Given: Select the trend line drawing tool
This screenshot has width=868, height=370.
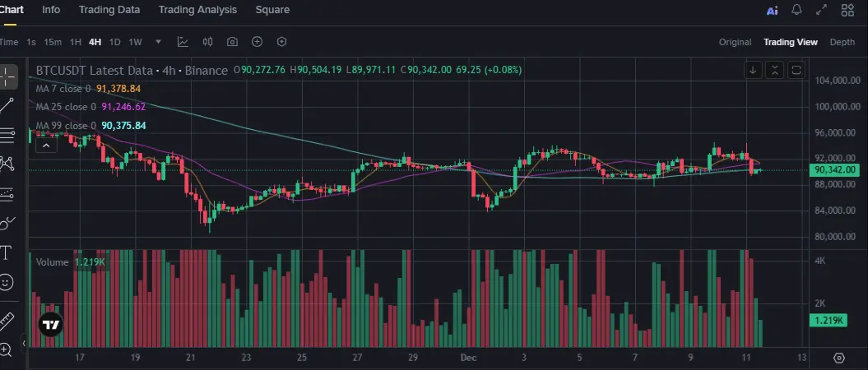Looking at the screenshot, I should click(7, 104).
